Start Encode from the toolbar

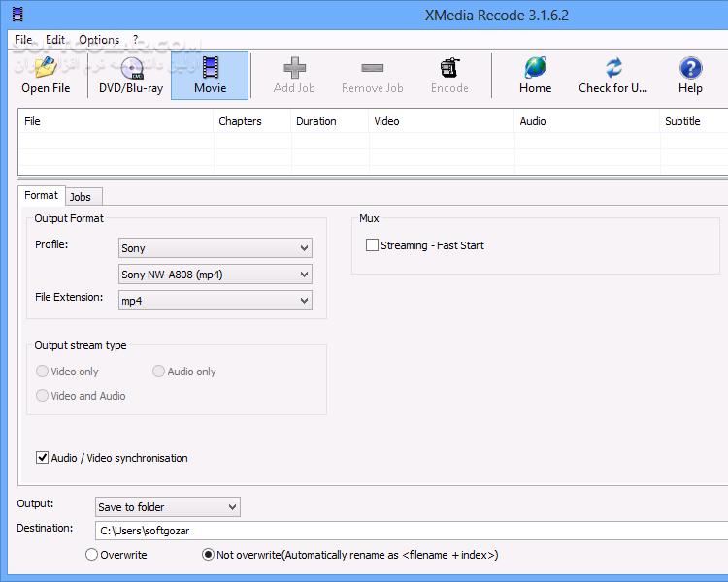[449, 76]
